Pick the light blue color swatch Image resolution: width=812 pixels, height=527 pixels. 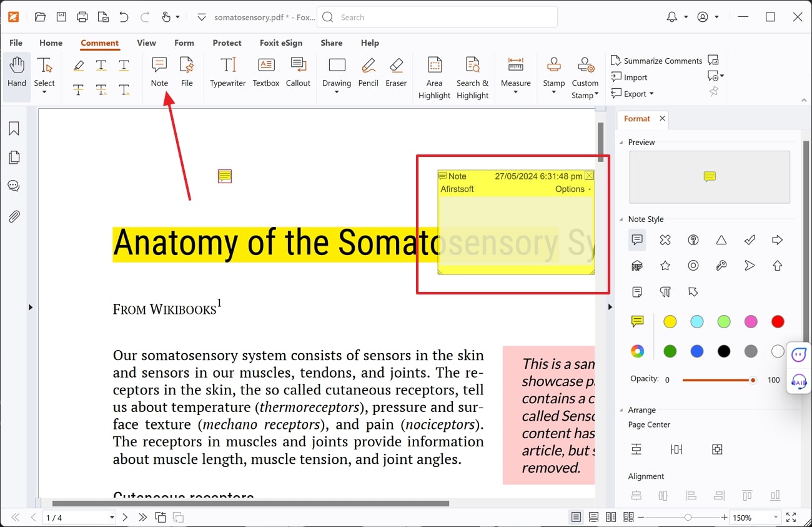[697, 321]
